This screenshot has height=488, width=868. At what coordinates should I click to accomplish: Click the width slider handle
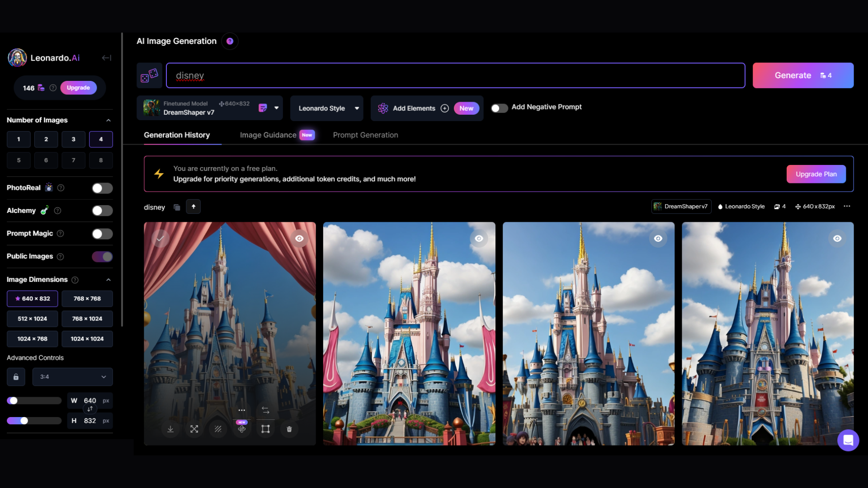(14, 401)
